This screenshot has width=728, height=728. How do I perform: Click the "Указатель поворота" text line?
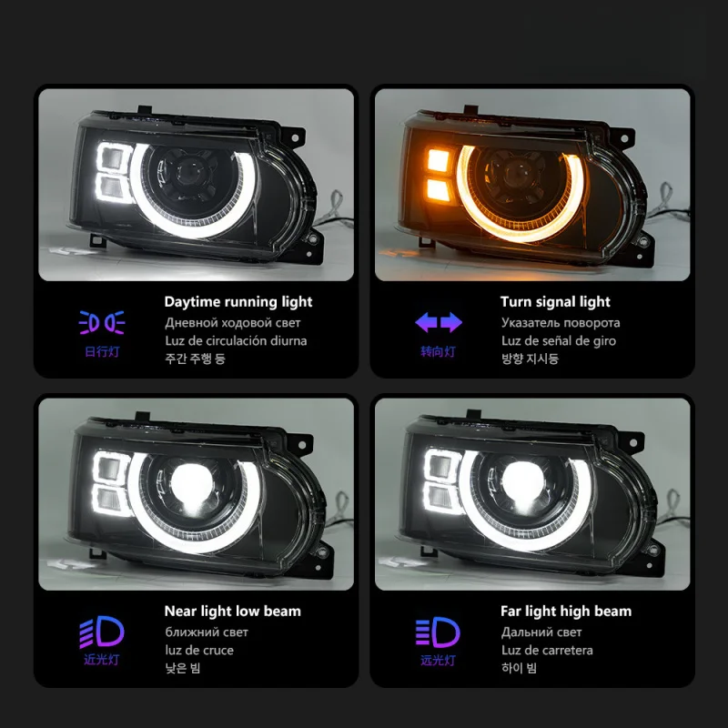click(x=561, y=323)
